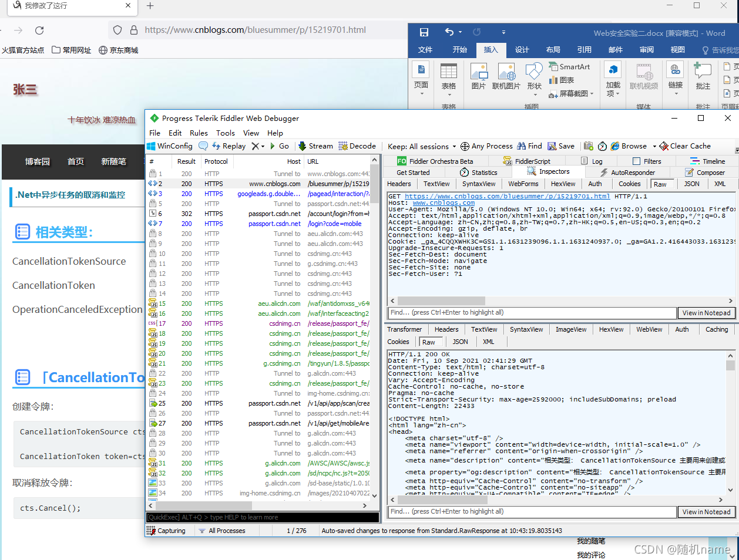Viewport: 739px width, 560px height.
Task: Click the Protocol column header
Action: [216, 161]
